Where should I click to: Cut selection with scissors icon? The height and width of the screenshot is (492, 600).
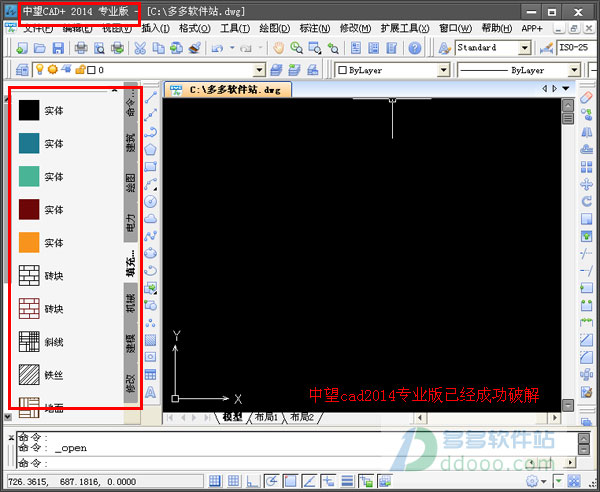coord(140,48)
